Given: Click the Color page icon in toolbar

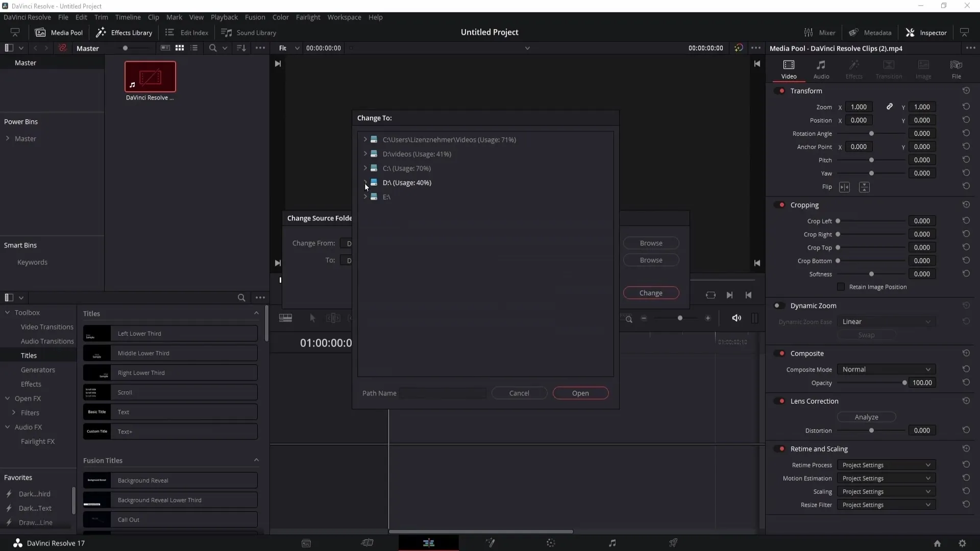Looking at the screenshot, I should (551, 543).
